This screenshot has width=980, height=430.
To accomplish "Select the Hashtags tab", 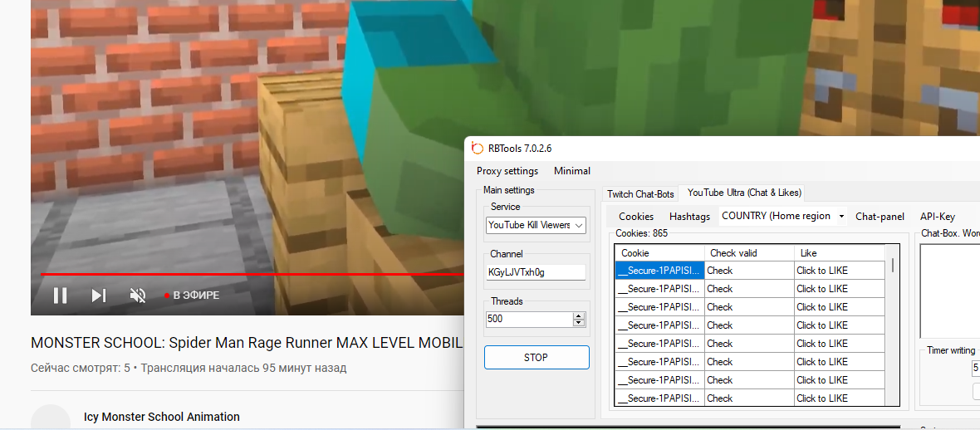I will (x=689, y=217).
